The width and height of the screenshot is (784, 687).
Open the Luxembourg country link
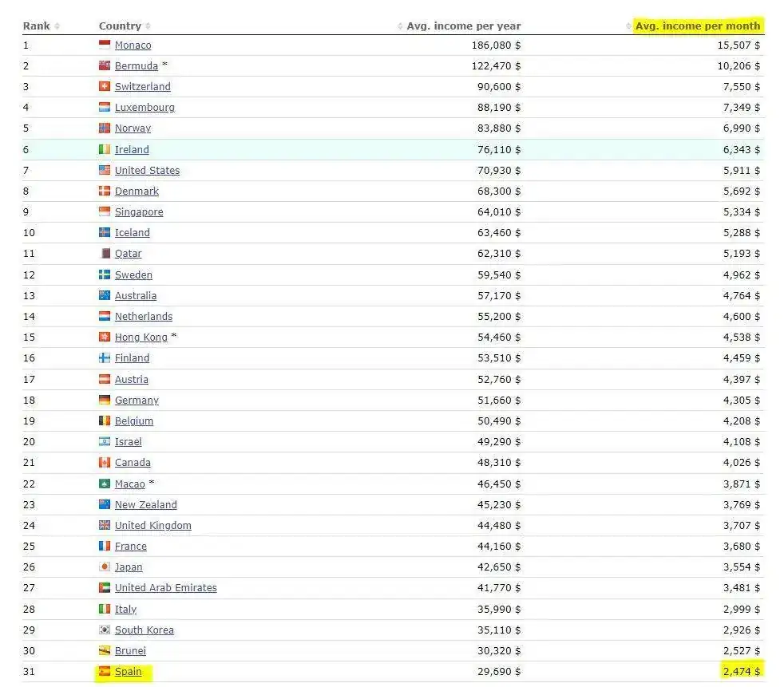click(145, 108)
